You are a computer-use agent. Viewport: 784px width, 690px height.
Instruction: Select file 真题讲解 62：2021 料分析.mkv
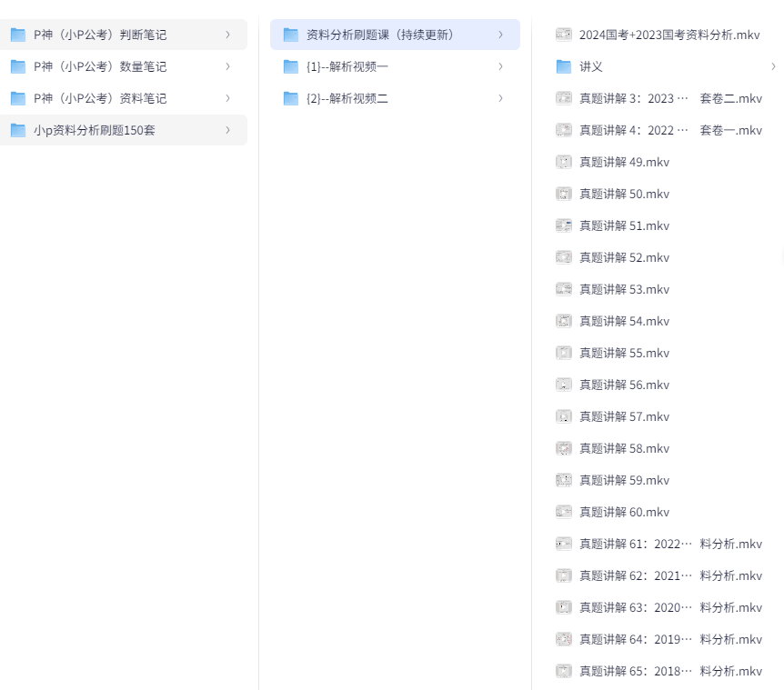click(x=670, y=575)
